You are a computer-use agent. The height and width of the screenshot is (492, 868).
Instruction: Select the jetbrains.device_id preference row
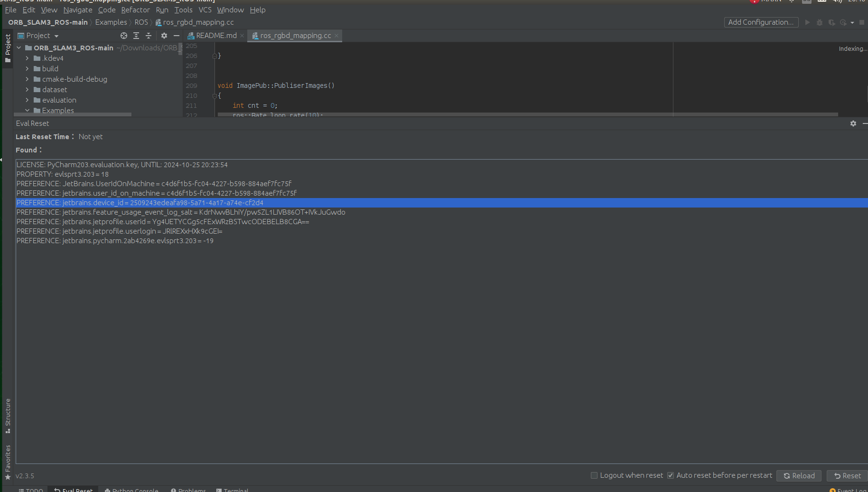442,203
